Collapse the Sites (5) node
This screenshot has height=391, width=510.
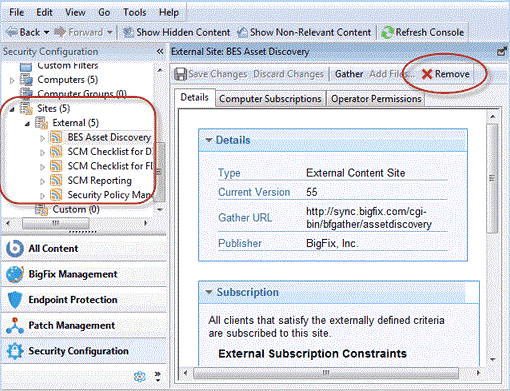coord(12,109)
